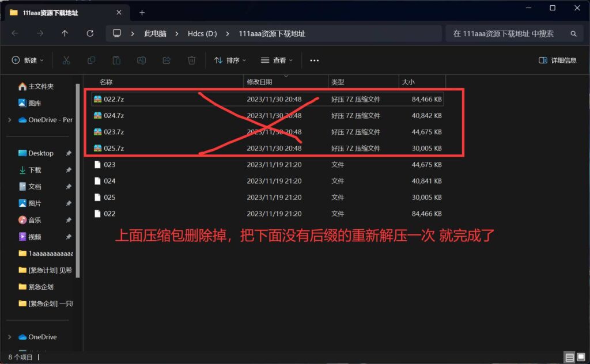Switch to details list view icon in status bar
This screenshot has width=590, height=364.
(570, 357)
